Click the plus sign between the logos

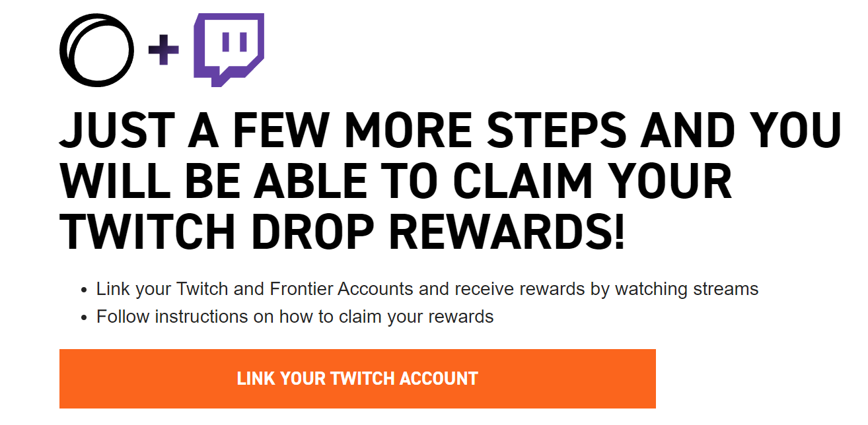click(164, 51)
